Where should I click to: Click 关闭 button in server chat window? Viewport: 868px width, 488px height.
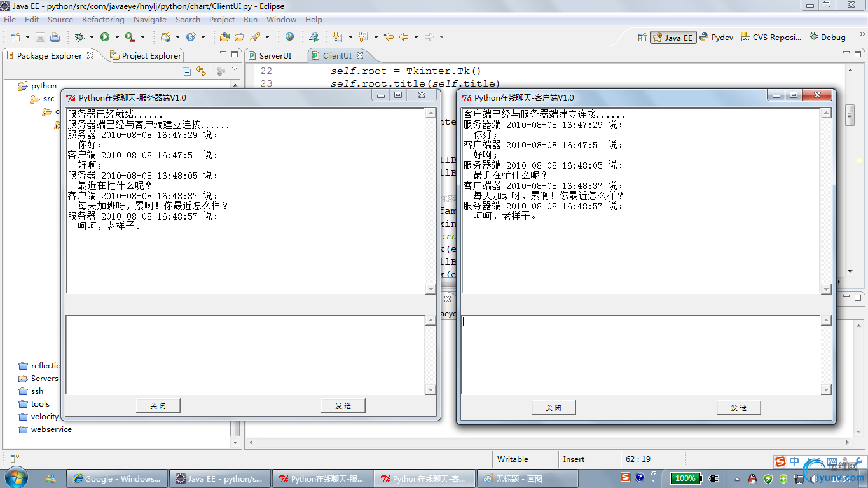point(158,406)
